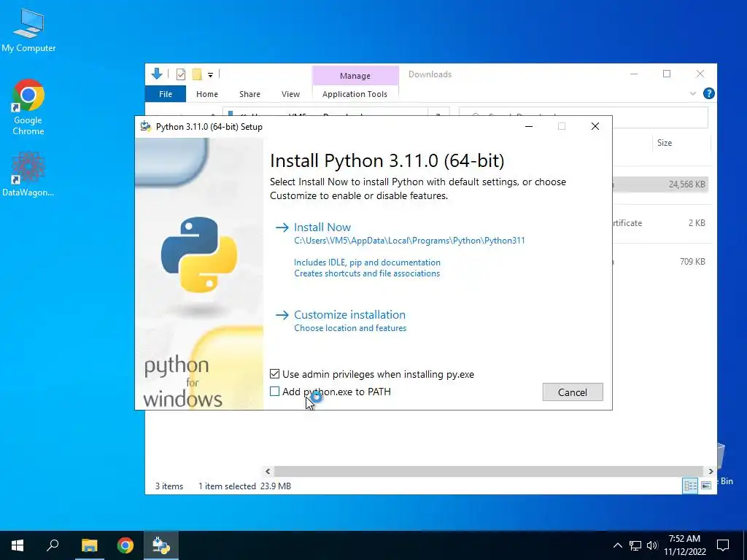The width and height of the screenshot is (747, 560).
Task: Switch to details view icon in Explorer
Action: tap(690, 486)
